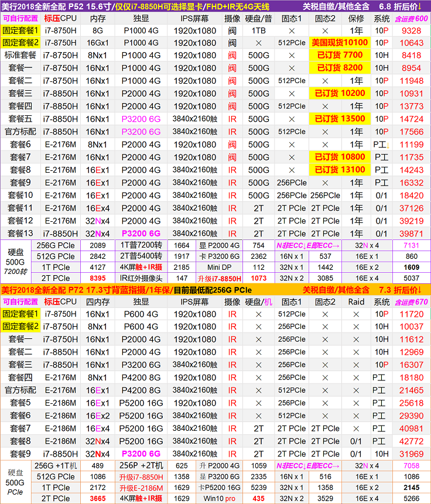Click the 含运费670 header cell
Screen dimensions: 431x504
click(x=411, y=302)
